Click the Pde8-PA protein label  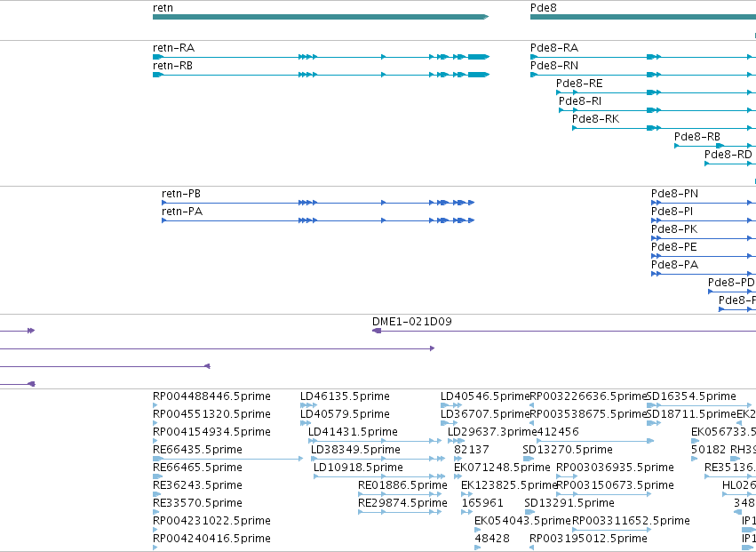pos(674,265)
